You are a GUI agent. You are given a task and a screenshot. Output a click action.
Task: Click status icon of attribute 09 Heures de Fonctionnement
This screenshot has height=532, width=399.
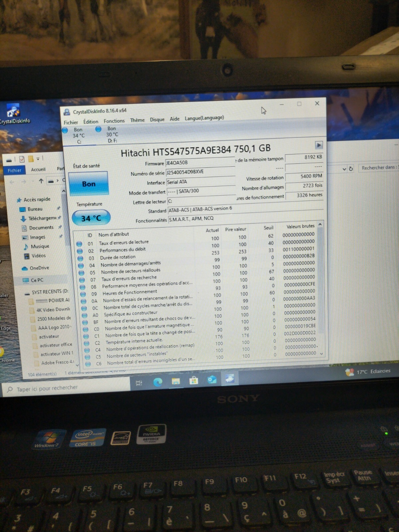pyautogui.click(x=83, y=294)
